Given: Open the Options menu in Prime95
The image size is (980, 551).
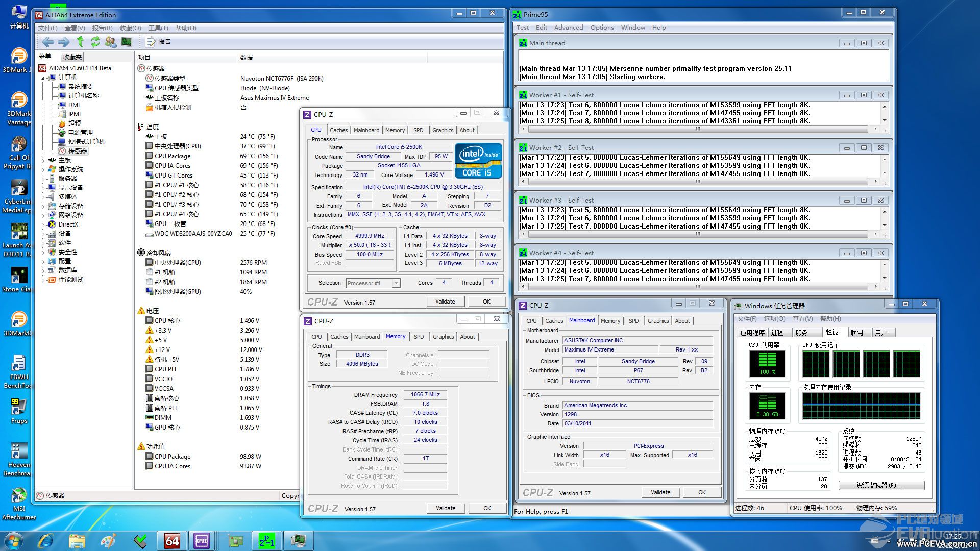Looking at the screenshot, I should (602, 28).
